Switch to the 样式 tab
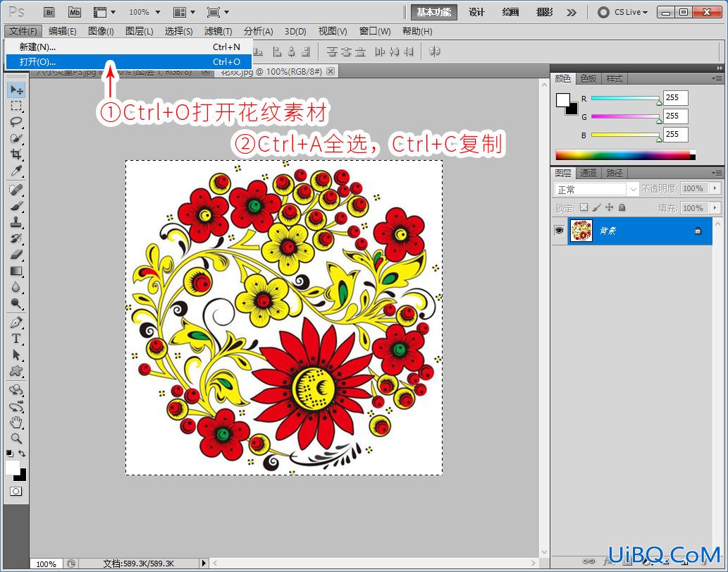Screen dimensions: 728x572 point(615,78)
